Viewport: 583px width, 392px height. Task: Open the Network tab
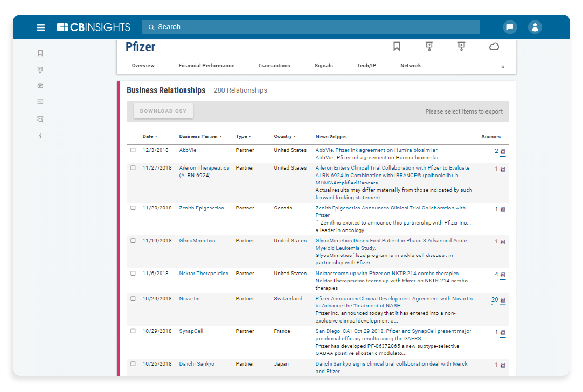tap(411, 65)
